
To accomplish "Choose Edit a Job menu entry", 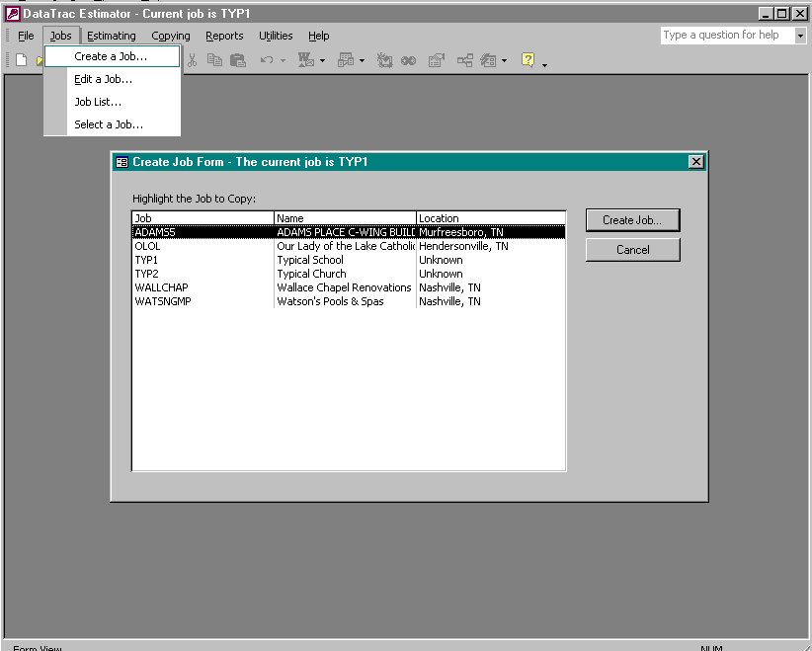I will (x=113, y=79).
